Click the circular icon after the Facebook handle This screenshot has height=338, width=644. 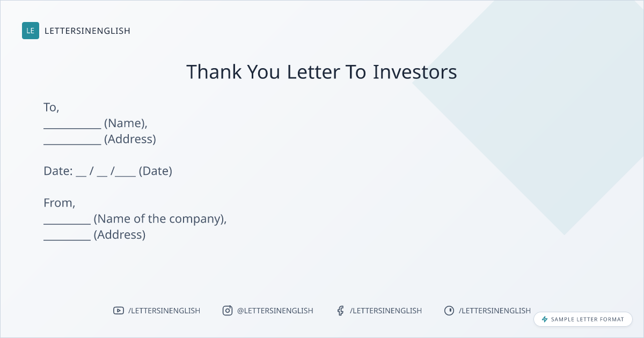coord(449,311)
